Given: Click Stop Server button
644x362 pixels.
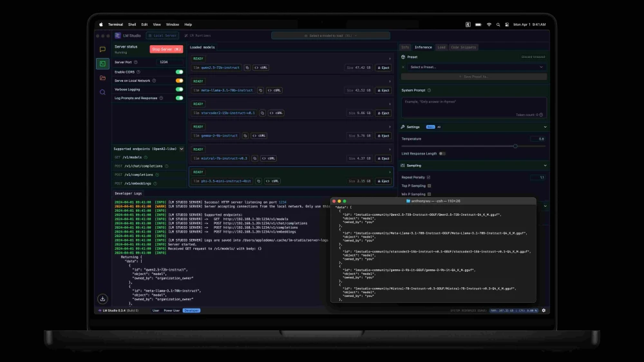Looking at the screenshot, I should 166,50.
